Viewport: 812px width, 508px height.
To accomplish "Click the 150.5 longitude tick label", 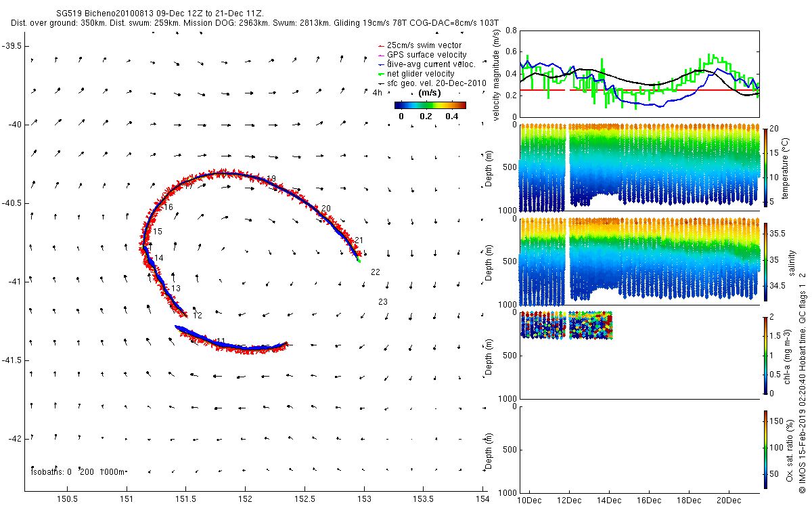I will click(68, 499).
